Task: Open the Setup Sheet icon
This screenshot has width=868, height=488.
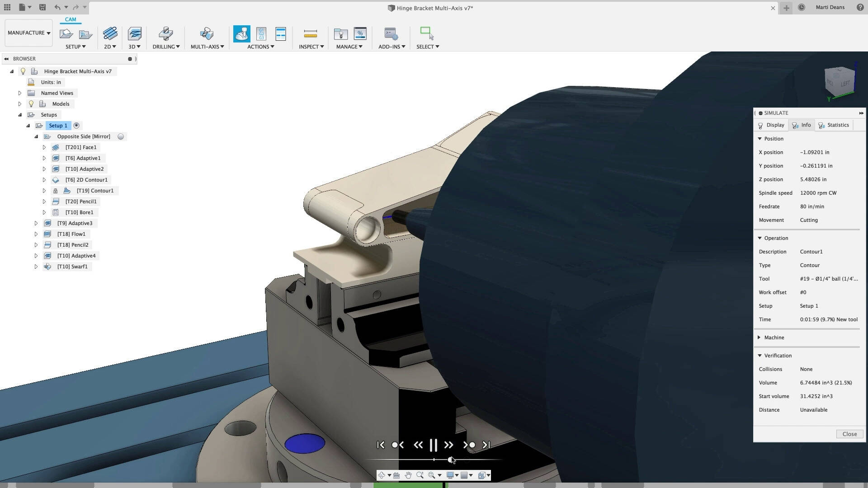Action: pos(281,34)
